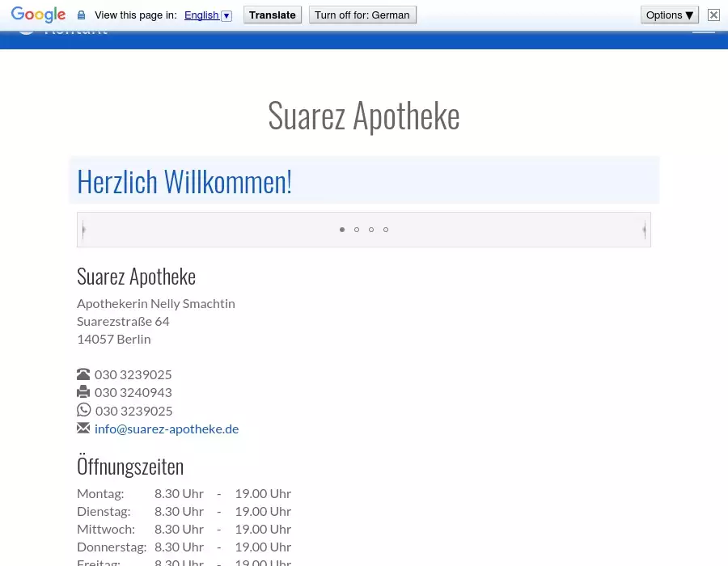
Task: Open the Options dropdown menu
Action: pos(670,15)
